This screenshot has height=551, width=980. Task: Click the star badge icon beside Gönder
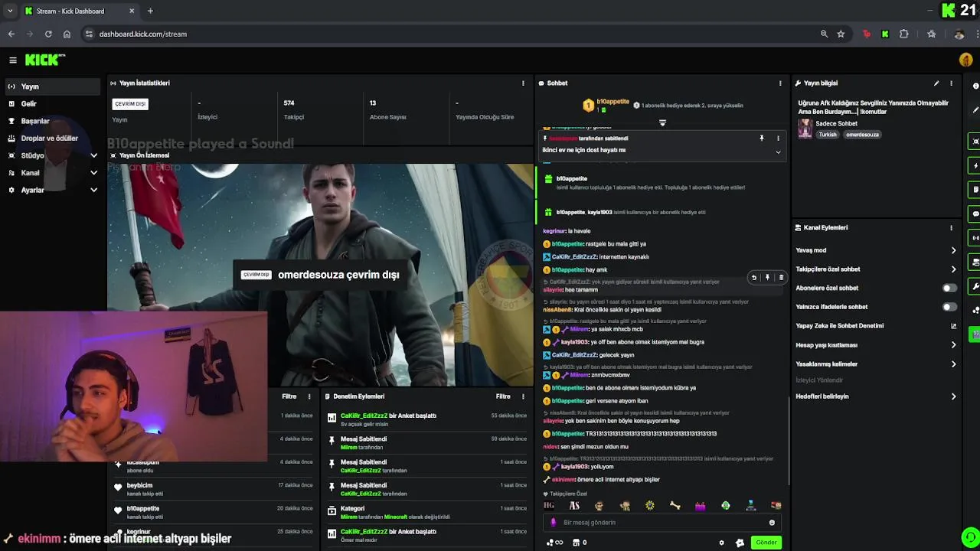point(740,543)
